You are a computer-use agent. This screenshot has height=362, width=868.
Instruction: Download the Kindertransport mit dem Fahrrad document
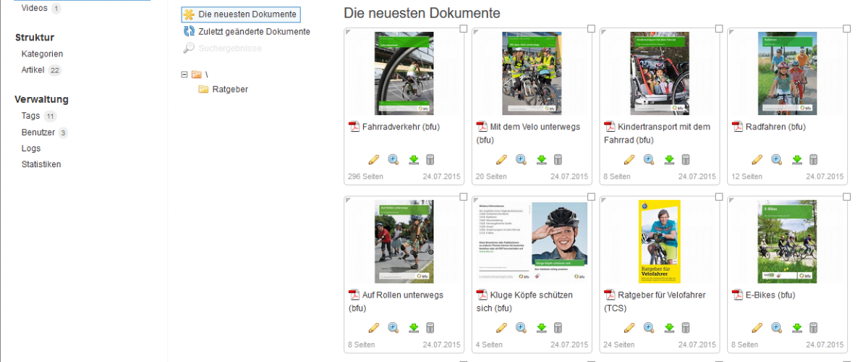pyautogui.click(x=669, y=159)
